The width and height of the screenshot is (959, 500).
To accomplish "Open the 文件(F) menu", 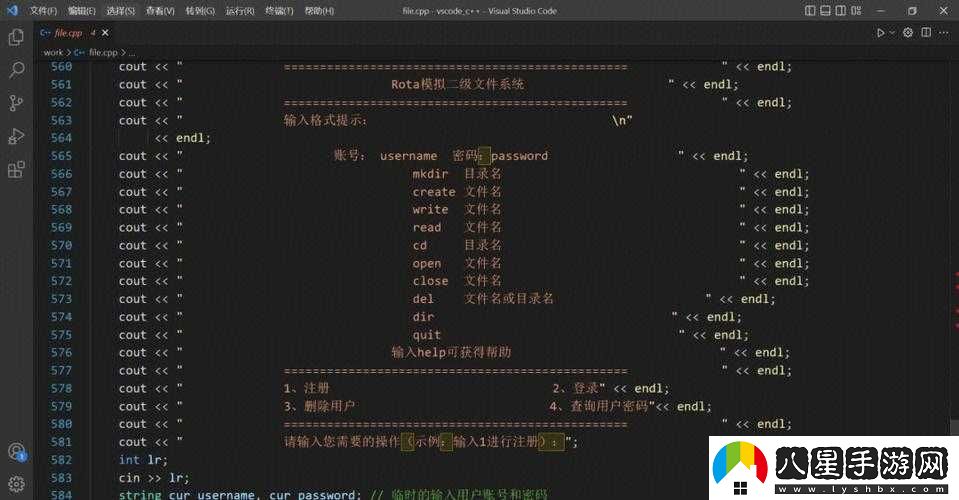I will click(43, 10).
